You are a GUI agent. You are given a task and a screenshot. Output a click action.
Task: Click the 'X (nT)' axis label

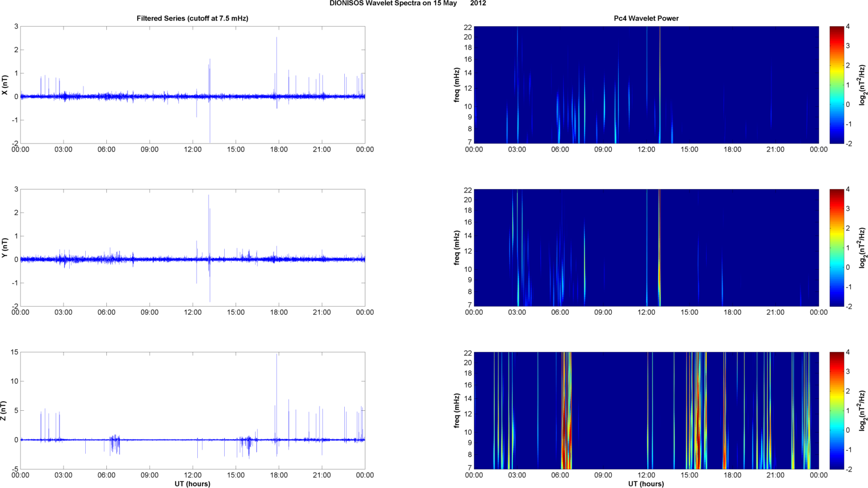[5, 85]
